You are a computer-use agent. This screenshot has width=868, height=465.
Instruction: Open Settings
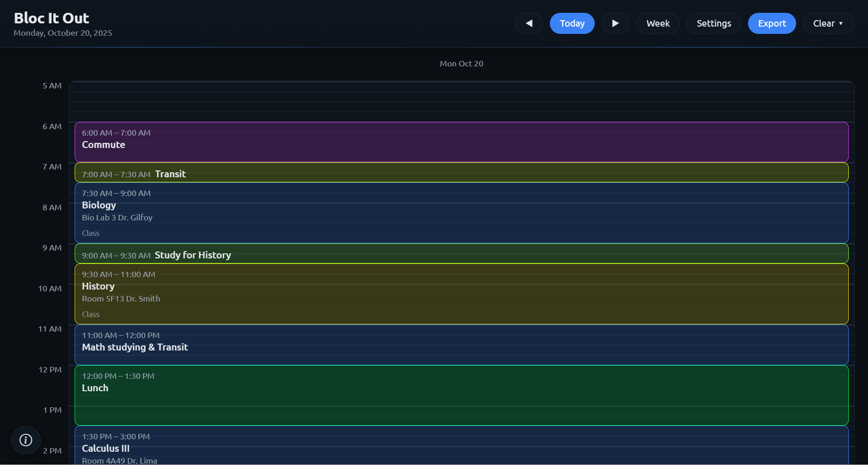[x=714, y=23]
